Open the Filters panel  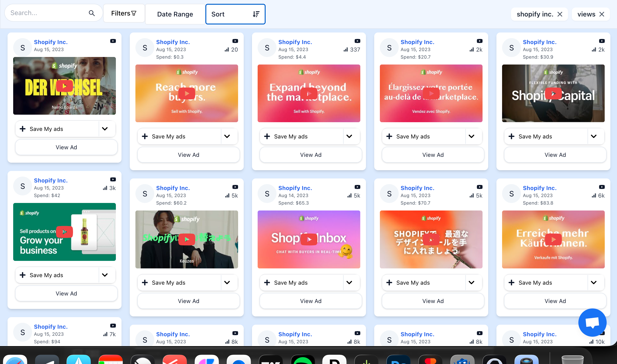[124, 13]
